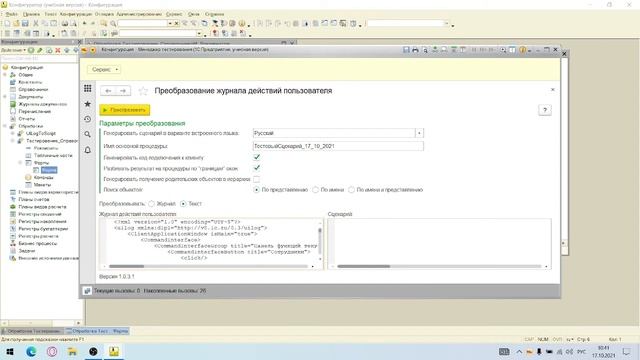The width and height of the screenshot is (640, 360).
Task: Collapse the 'Обработки' tree node
Action: 5,126
